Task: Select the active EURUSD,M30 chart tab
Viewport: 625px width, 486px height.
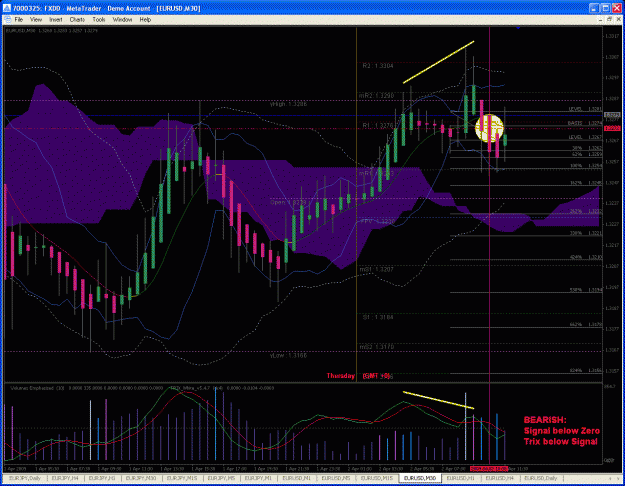Action: pyautogui.click(x=420, y=478)
